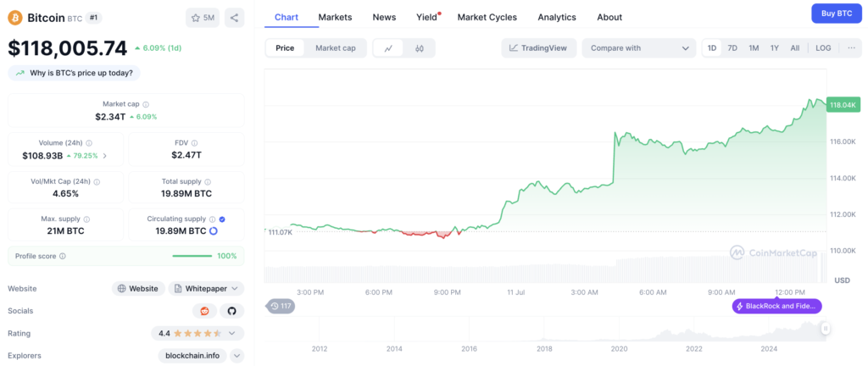Click the Volume (24h) info icon
Screen dimensions: 868x366
[89, 142]
